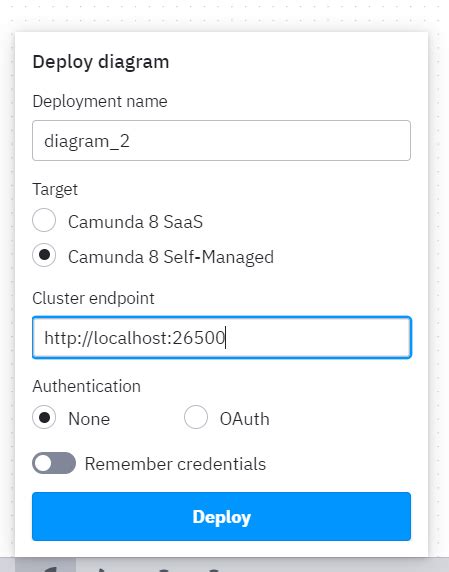Click the Deployment name field containing diagram_2
Viewport: 449px width, 572px height.
tap(221, 140)
